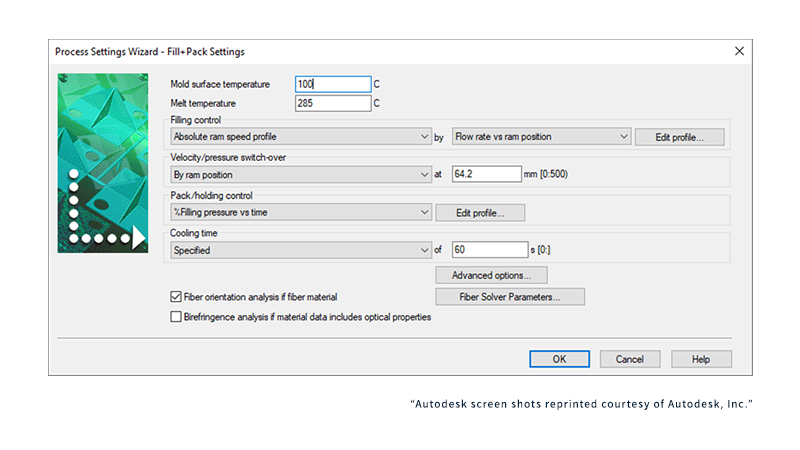
Task: Open the By ram position dropdown
Action: point(301,174)
